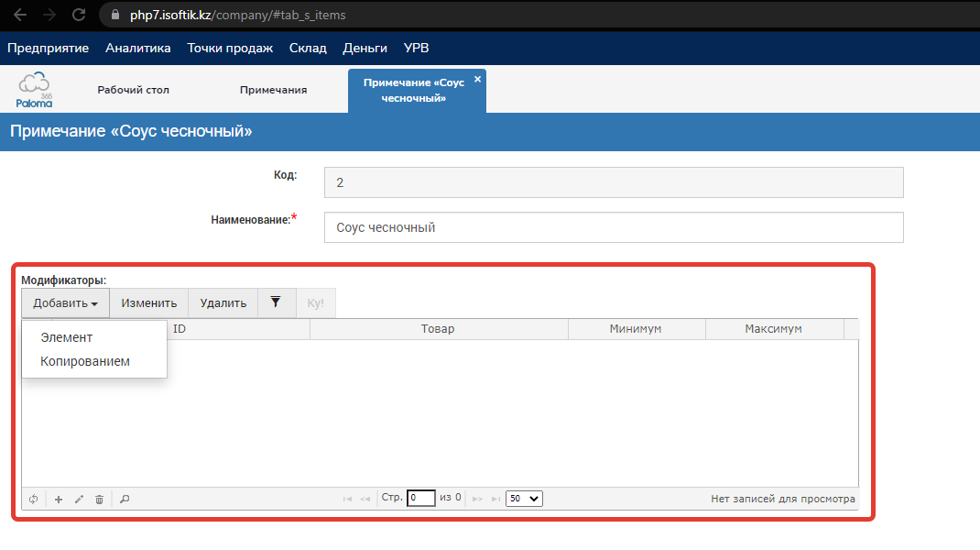This screenshot has width=980, height=550.
Task: Click the plus icon in grid footer
Action: pyautogui.click(x=59, y=500)
